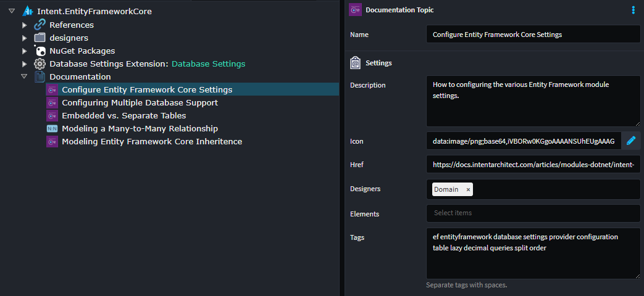Viewport: 644px width, 296px height.
Task: Click the Database Settings Extension gear icon
Action: pyautogui.click(x=40, y=64)
